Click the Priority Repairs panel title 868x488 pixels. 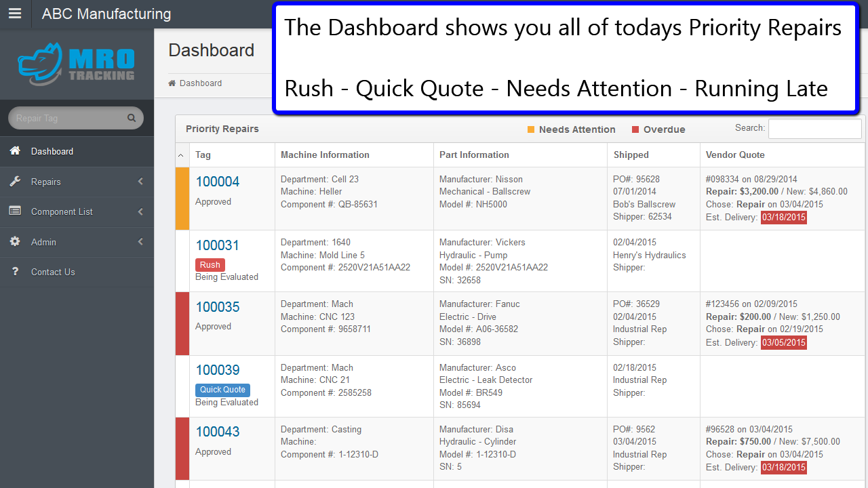coord(222,129)
